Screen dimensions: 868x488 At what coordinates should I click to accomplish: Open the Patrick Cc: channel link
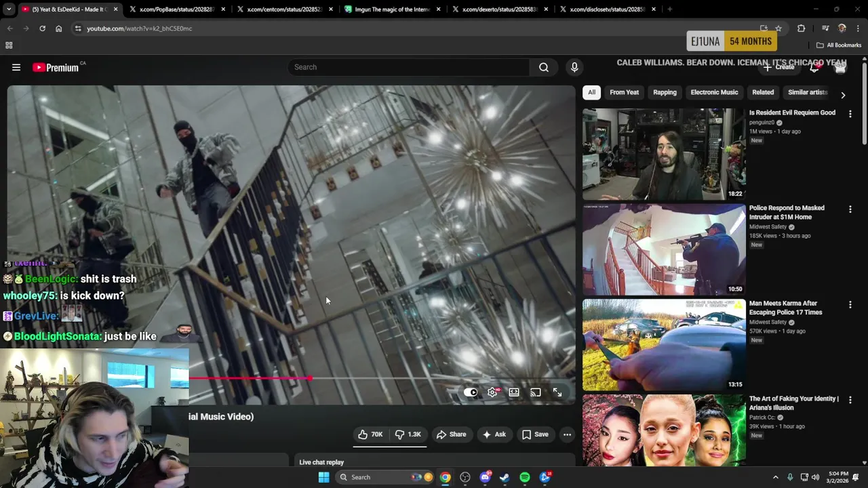[x=762, y=418]
